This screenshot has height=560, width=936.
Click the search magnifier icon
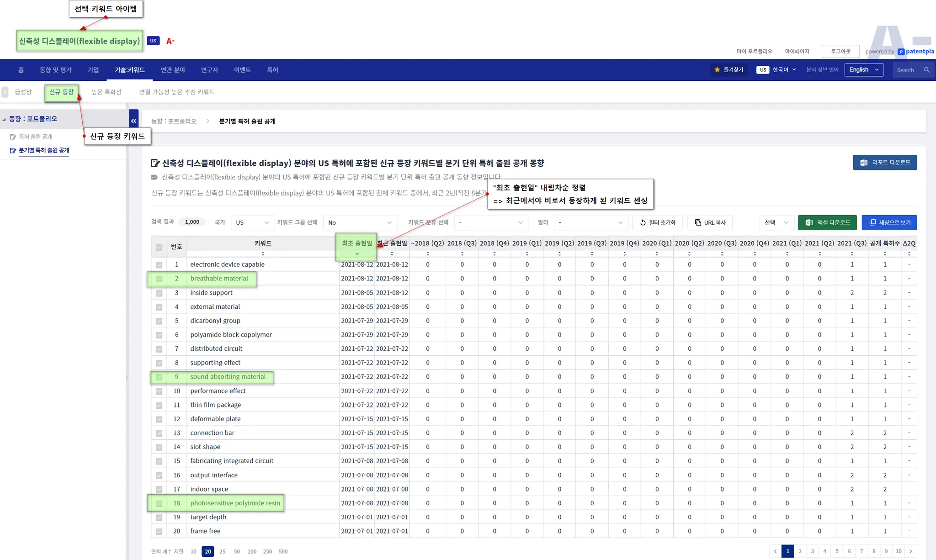click(x=926, y=70)
